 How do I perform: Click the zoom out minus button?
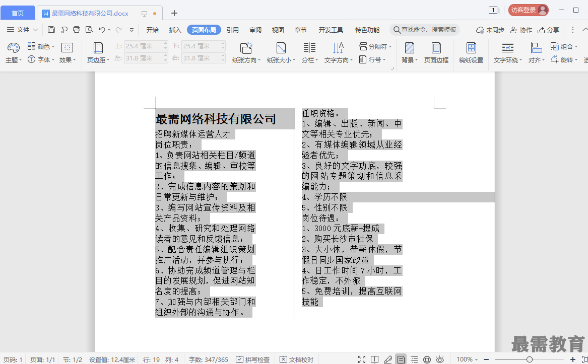point(486,359)
